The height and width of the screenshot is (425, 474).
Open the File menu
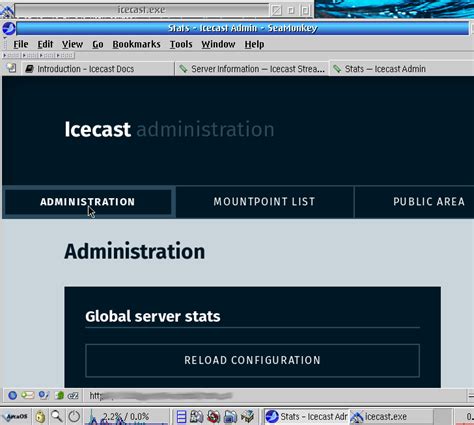(x=21, y=44)
